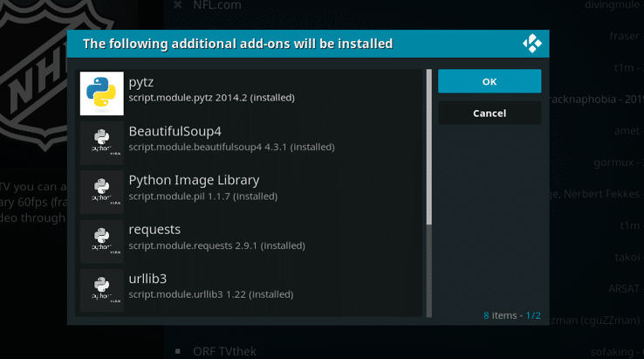
Task: Select the Python Image Library title
Action: (x=194, y=180)
